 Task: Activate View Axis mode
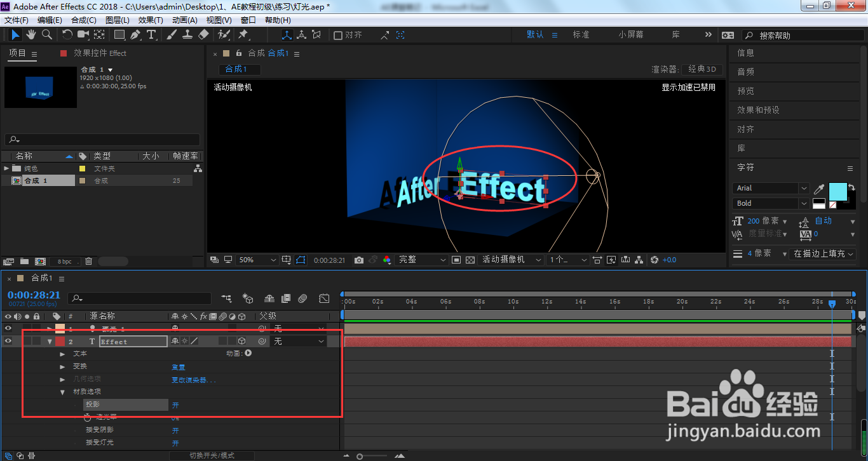coord(316,35)
